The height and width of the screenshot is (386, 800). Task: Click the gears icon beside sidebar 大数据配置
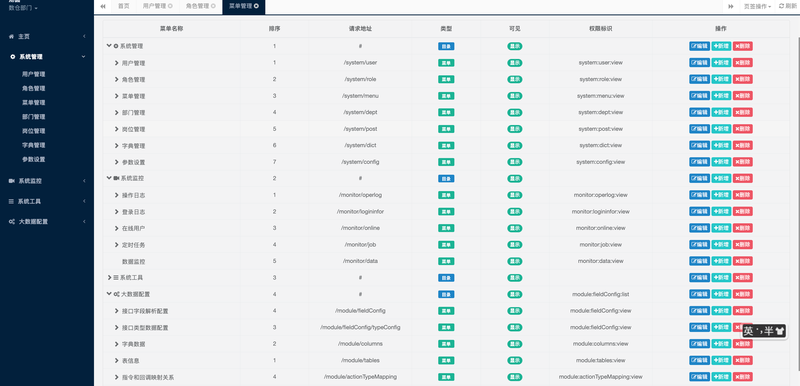click(x=12, y=222)
